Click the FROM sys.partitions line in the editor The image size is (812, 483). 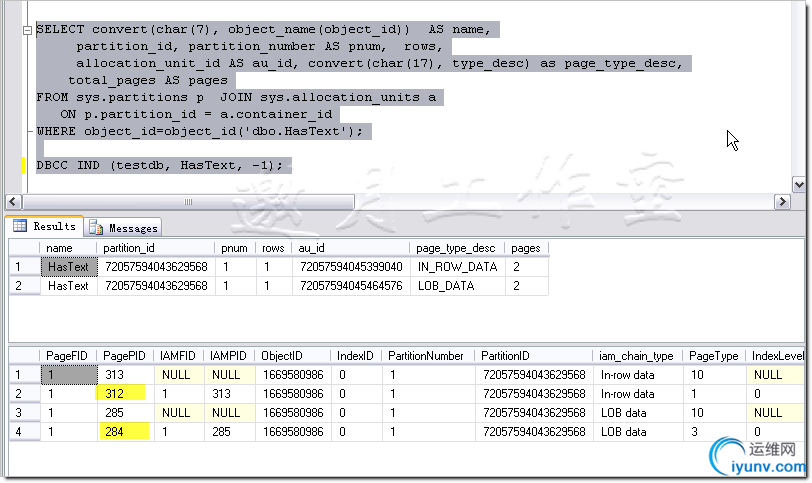click(x=237, y=97)
